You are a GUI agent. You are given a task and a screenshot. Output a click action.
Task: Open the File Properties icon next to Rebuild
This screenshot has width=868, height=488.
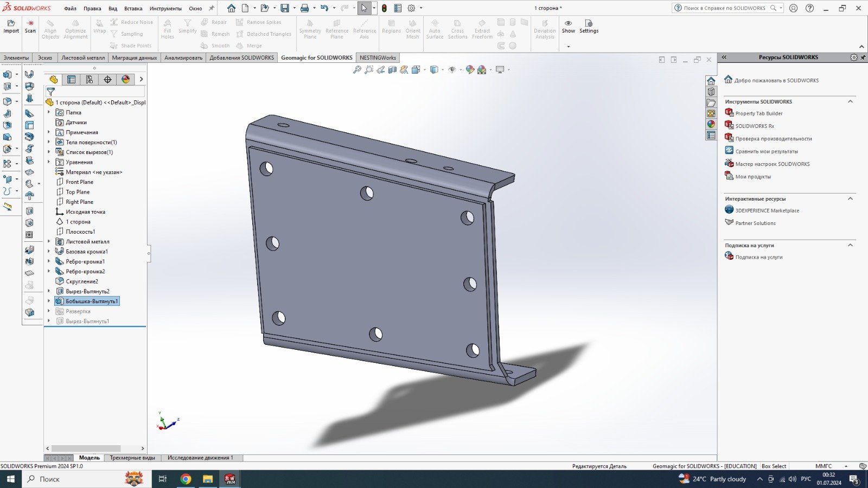pyautogui.click(x=398, y=8)
